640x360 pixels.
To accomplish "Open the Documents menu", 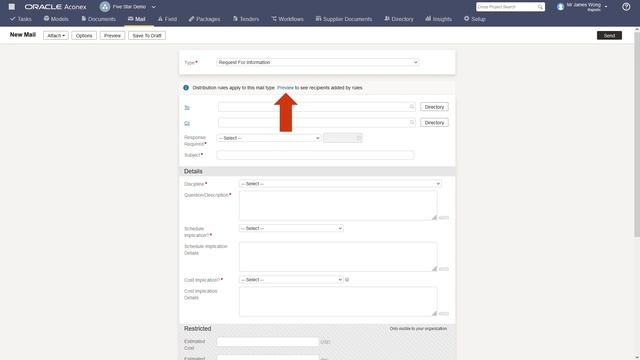I will click(98, 19).
